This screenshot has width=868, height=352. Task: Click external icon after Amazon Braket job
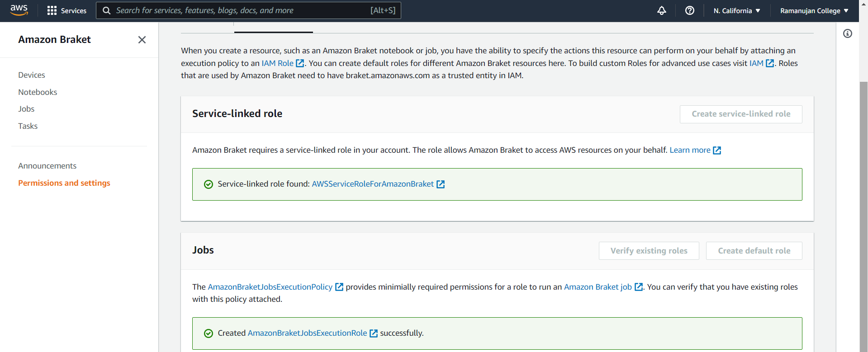click(x=639, y=287)
